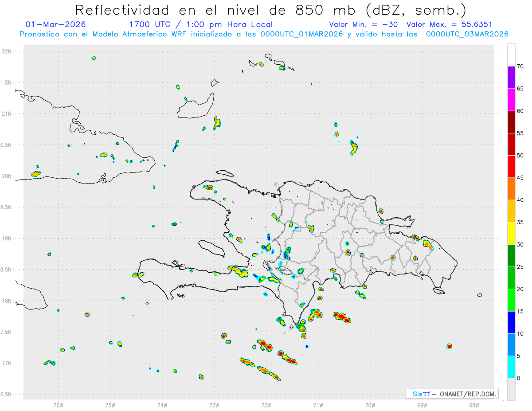
Task: Click the '68W' longitude label
Action: click(x=474, y=405)
